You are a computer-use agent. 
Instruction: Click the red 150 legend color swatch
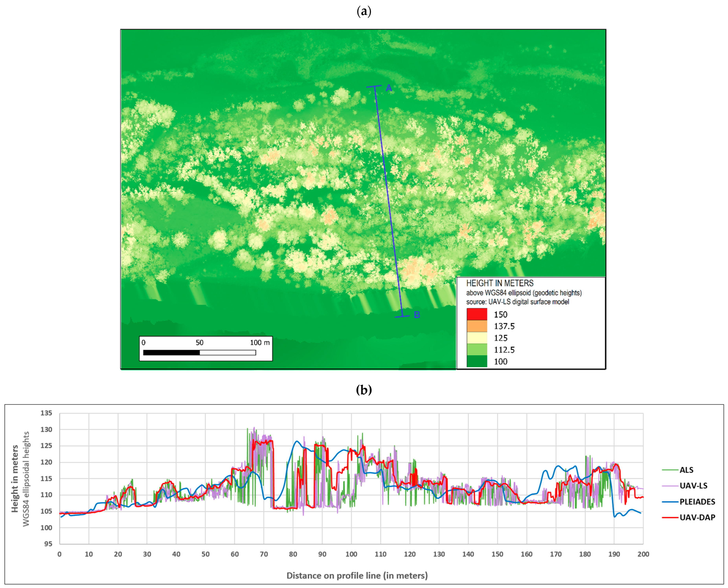(477, 314)
